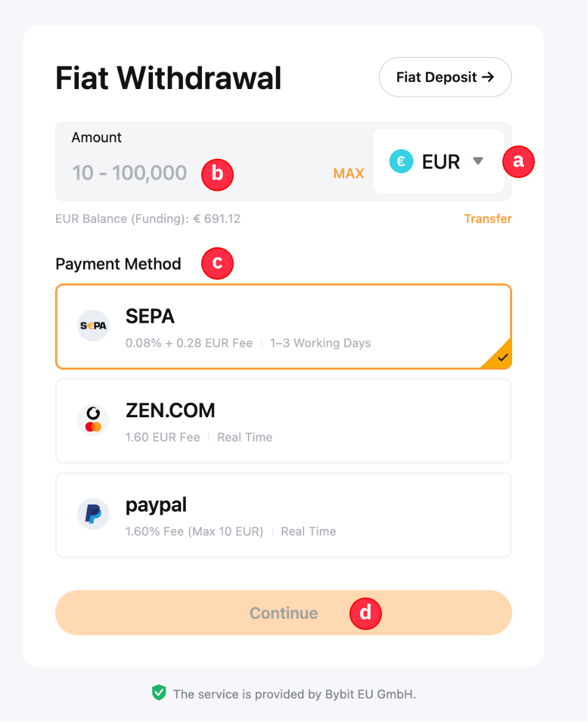Click the blue euro currency icon
This screenshot has height=722, width=588.
click(401, 161)
